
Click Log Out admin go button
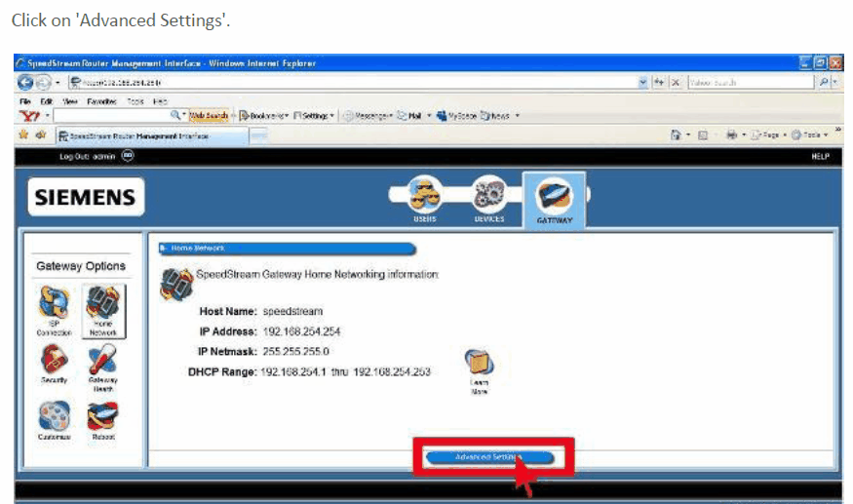coord(128,156)
